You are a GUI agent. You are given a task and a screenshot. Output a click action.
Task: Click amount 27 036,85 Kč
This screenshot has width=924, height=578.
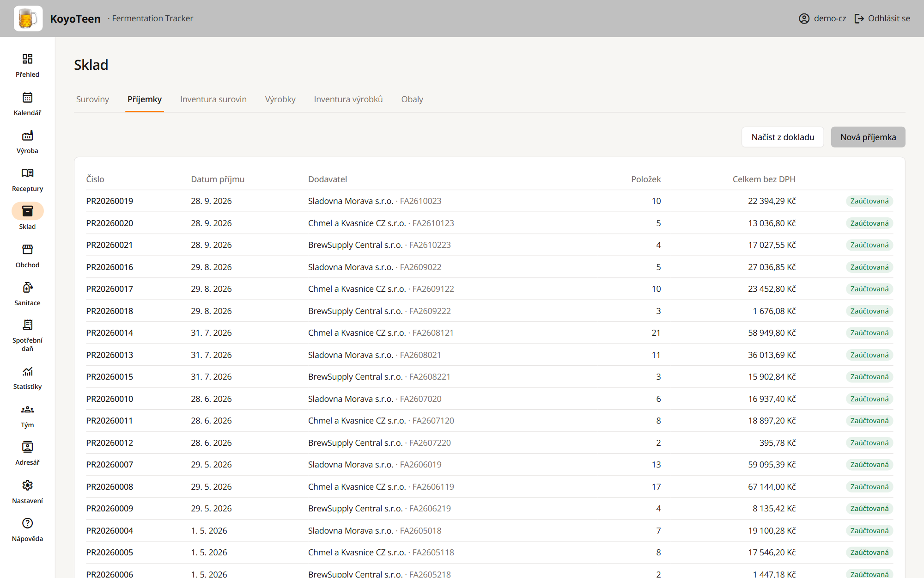tap(772, 267)
